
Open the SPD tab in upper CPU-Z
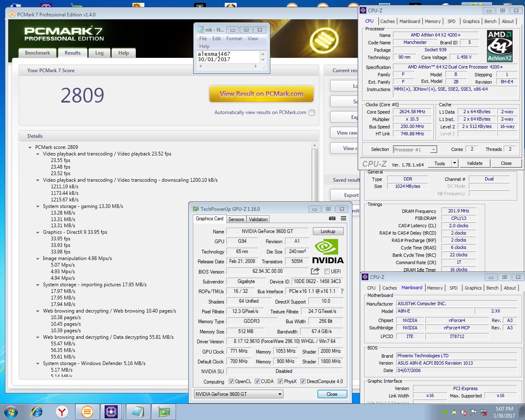451,21
